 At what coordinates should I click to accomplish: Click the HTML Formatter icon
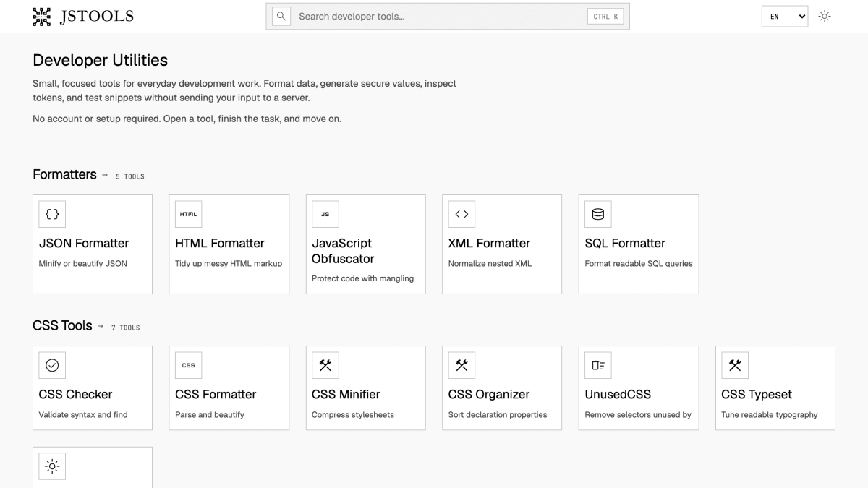click(x=188, y=214)
